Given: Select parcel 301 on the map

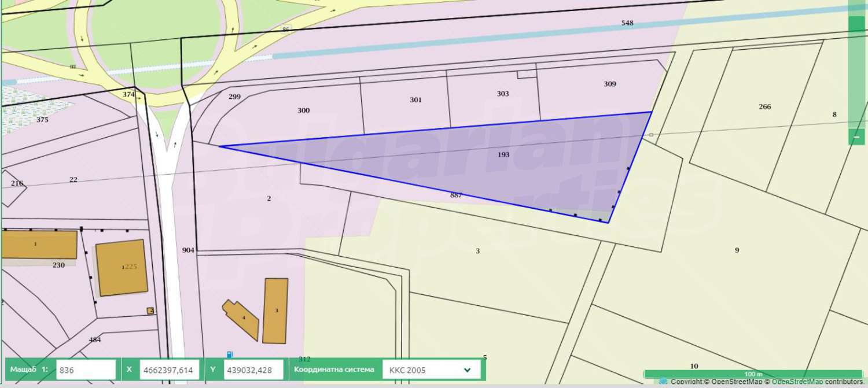Looking at the screenshot, I should coord(415,100).
